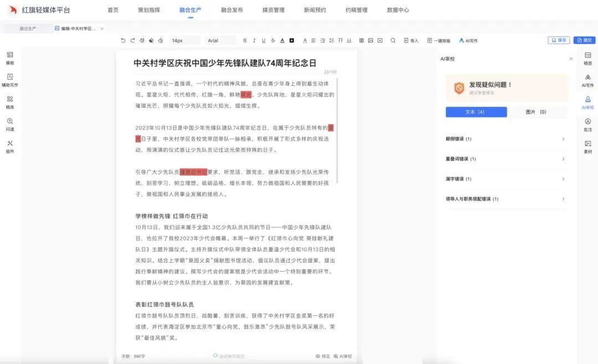Click 预览 below the editor

[x=323, y=356]
